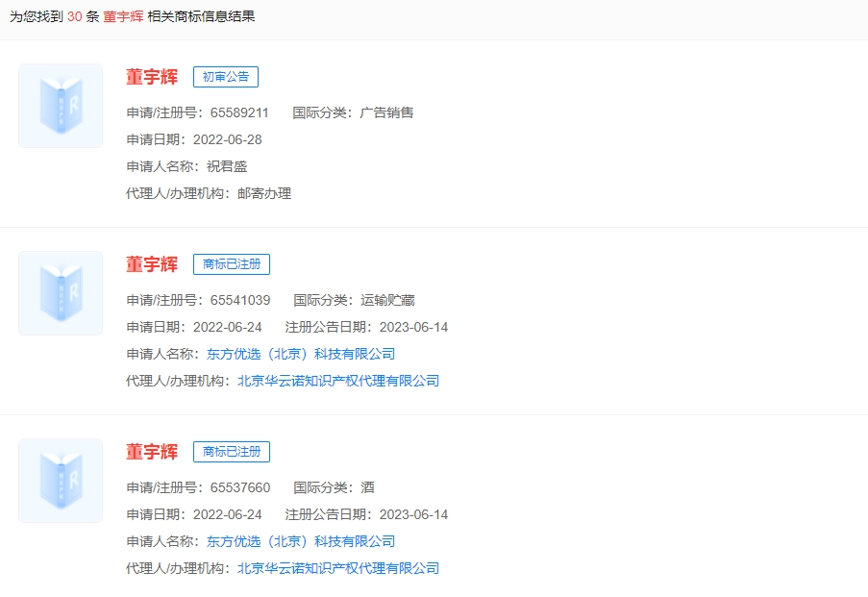Image resolution: width=868 pixels, height=597 pixels.
Task: Select registration number 65589211 text
Action: pyautogui.click(x=239, y=113)
